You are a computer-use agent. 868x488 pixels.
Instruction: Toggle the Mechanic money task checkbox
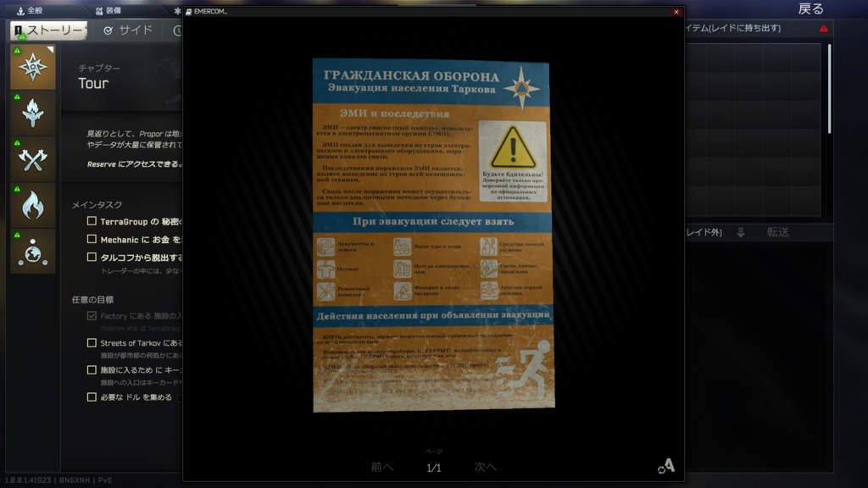tap(92, 240)
